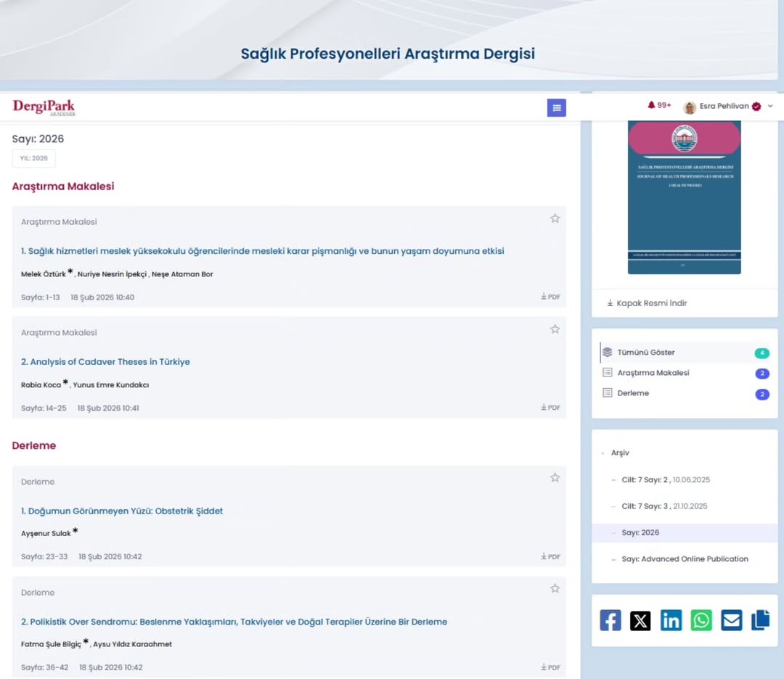Open the hamburger menu button

tap(556, 108)
